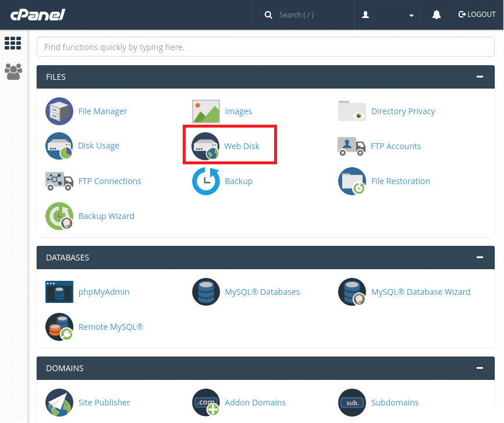Click the Find functions quick search field
This screenshot has height=423, width=504.
click(265, 47)
